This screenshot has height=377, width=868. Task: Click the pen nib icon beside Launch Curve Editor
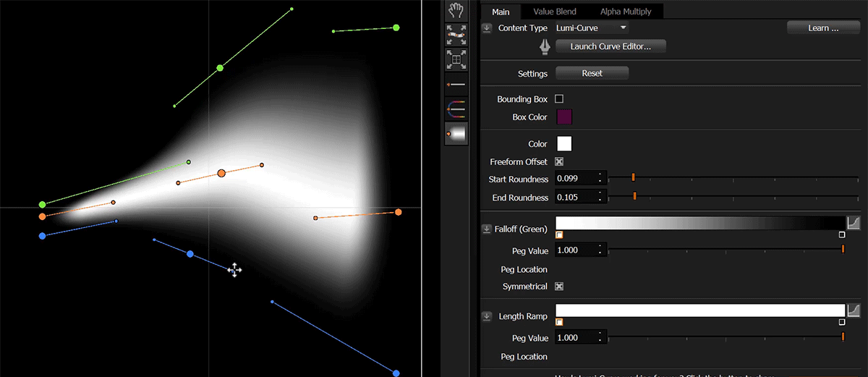click(544, 46)
